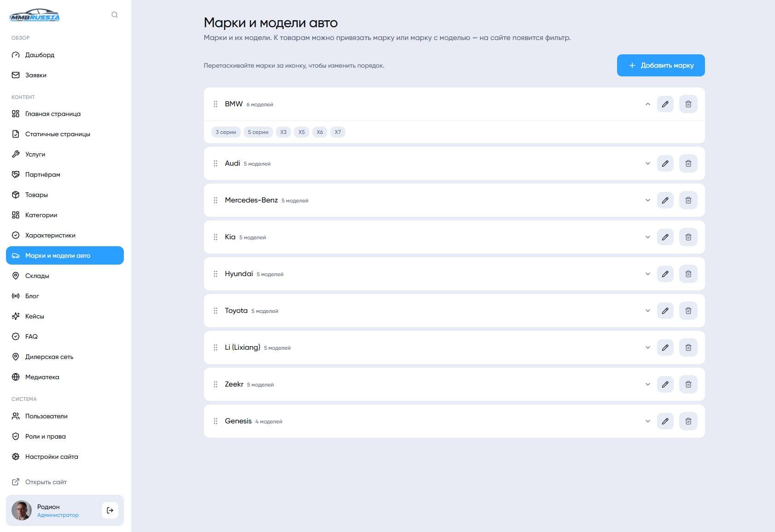Click the drag handle icon for Zeekr
The height and width of the screenshot is (532, 775).
(x=216, y=384)
